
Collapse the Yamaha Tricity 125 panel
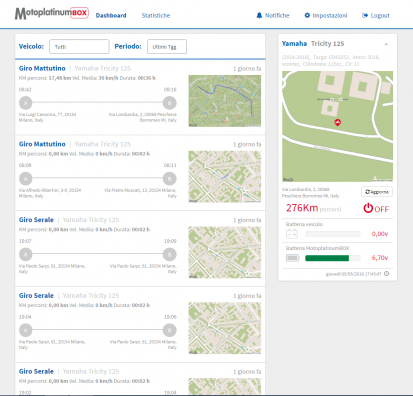click(x=386, y=44)
